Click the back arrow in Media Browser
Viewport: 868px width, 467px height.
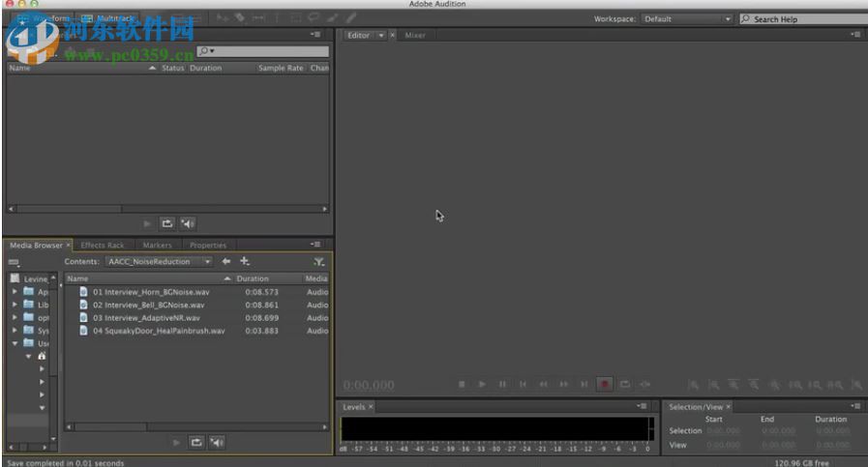[226, 261]
